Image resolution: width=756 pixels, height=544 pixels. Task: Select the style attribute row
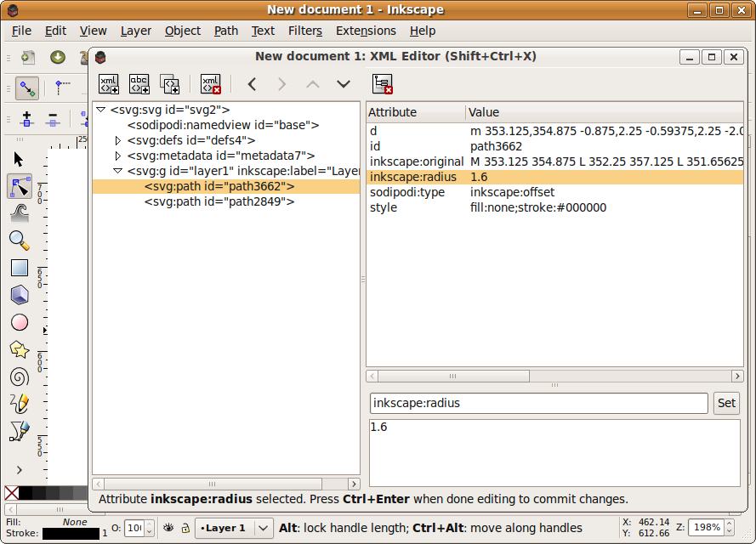(555, 207)
